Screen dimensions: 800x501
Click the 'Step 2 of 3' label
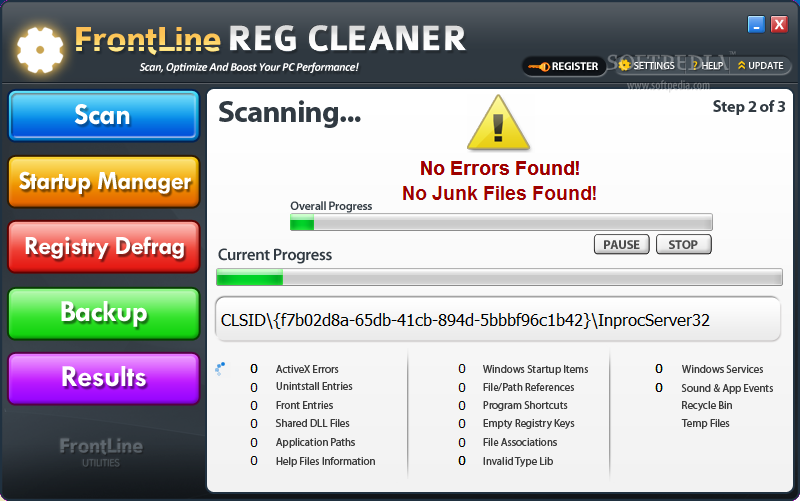pos(748,106)
